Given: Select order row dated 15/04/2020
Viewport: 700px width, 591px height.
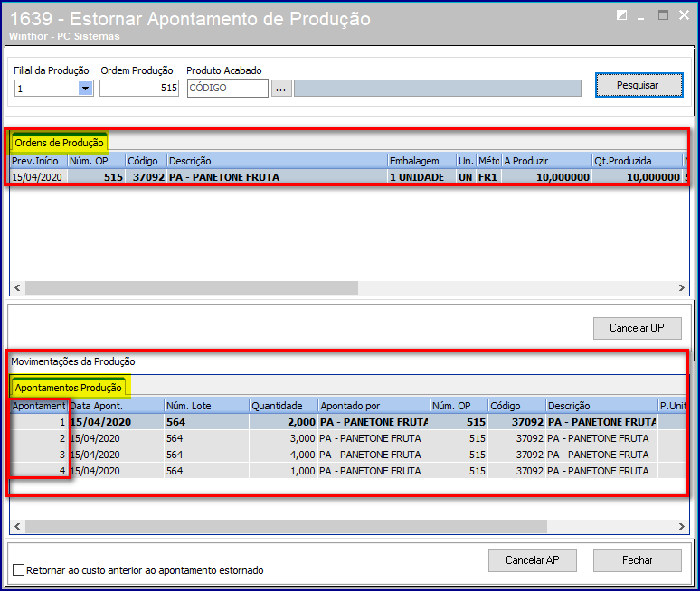Looking at the screenshot, I should click(x=348, y=177).
